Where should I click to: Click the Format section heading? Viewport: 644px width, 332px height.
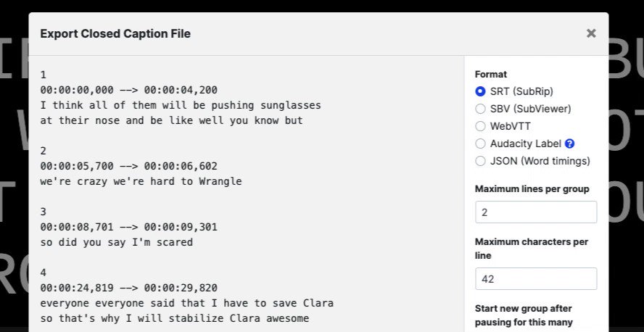(x=491, y=74)
